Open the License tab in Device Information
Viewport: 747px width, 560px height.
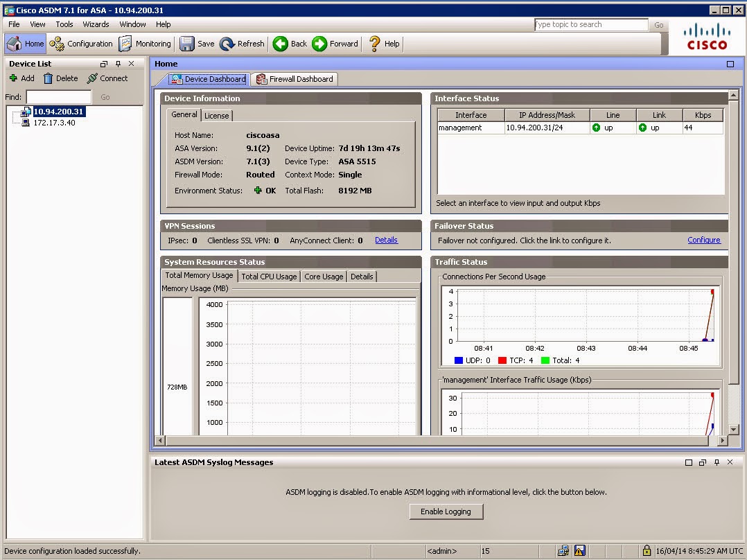217,115
